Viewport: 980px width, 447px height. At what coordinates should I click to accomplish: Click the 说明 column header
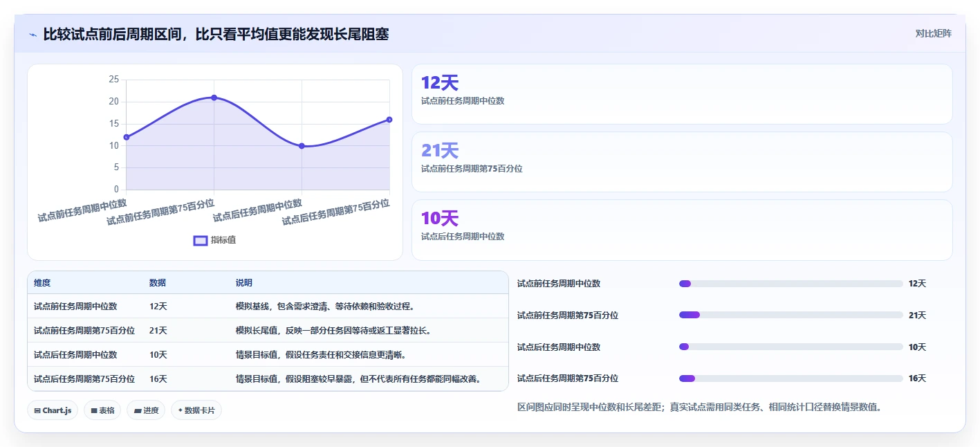click(x=244, y=283)
